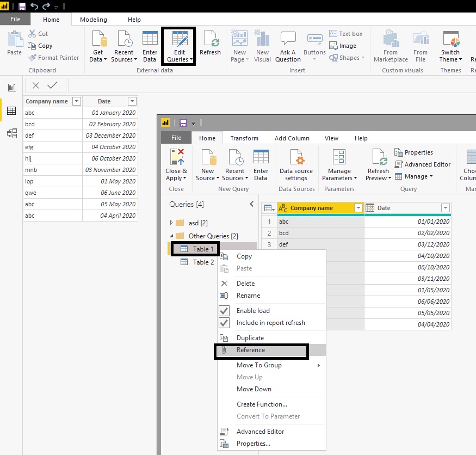Screen dimensions: 476x455
Task: Switch to Model relationships view in sidebar
Action: (x=12, y=133)
